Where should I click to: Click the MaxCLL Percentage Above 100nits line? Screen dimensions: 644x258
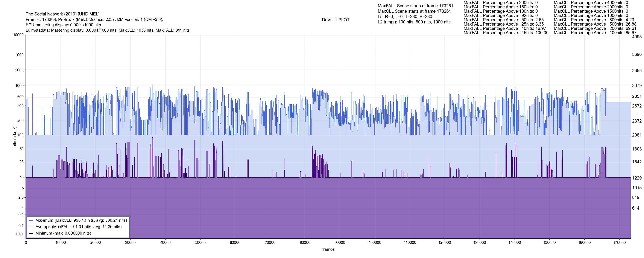(x=595, y=33)
